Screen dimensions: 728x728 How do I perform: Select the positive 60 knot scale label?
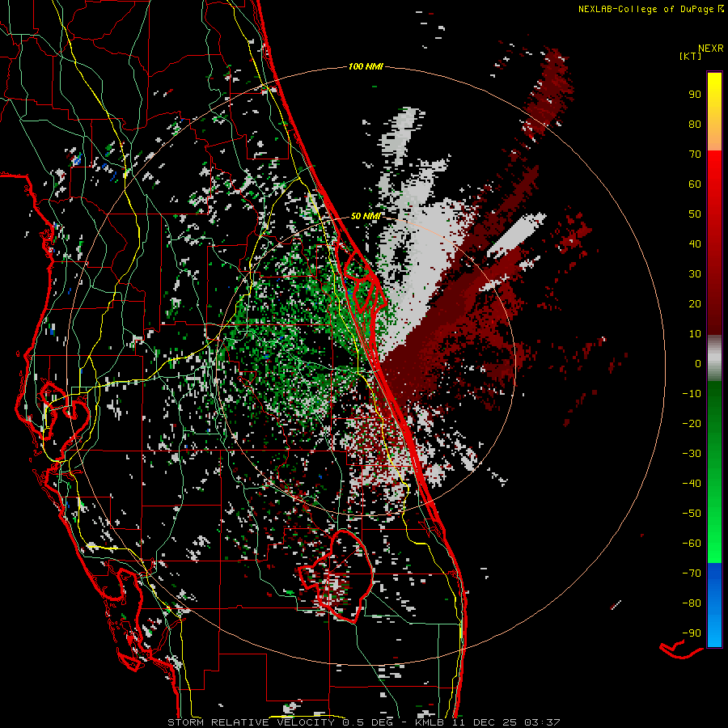[x=695, y=184]
